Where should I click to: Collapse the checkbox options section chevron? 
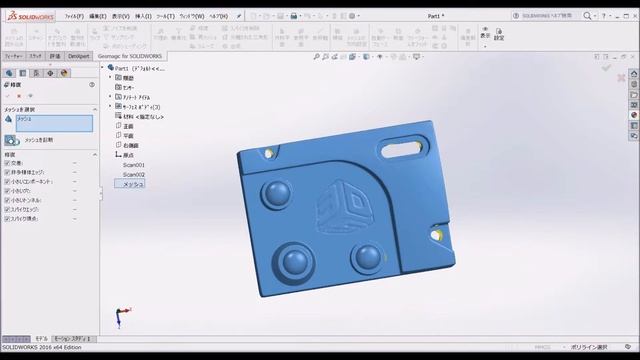95,155
